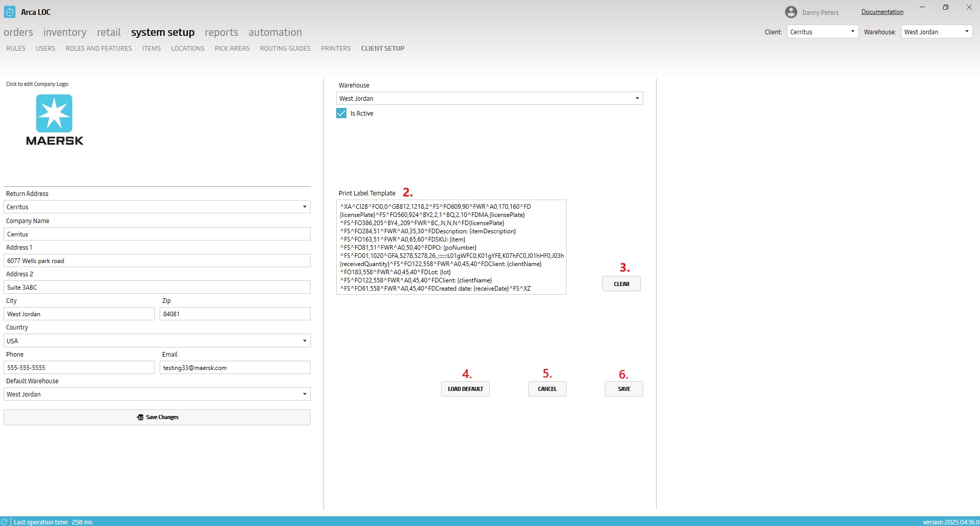Select the PICK AREAS tab
Viewport: 980px width, 526px height.
tap(232, 48)
